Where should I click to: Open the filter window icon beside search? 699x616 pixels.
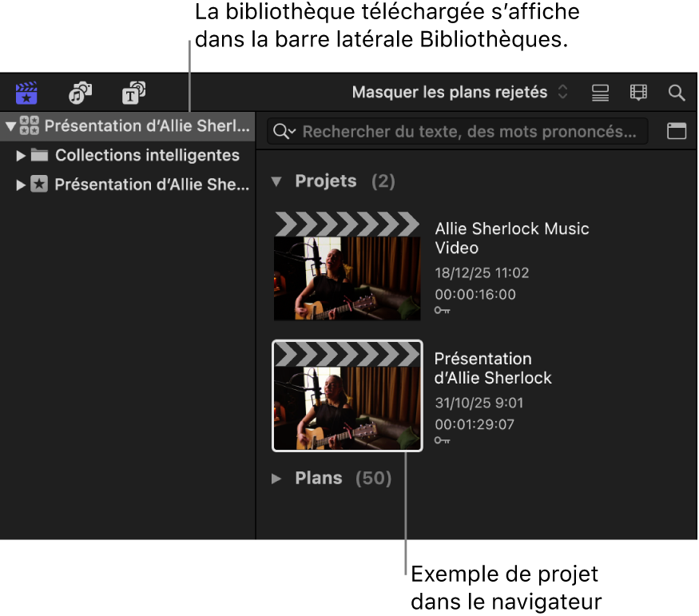coord(677,131)
